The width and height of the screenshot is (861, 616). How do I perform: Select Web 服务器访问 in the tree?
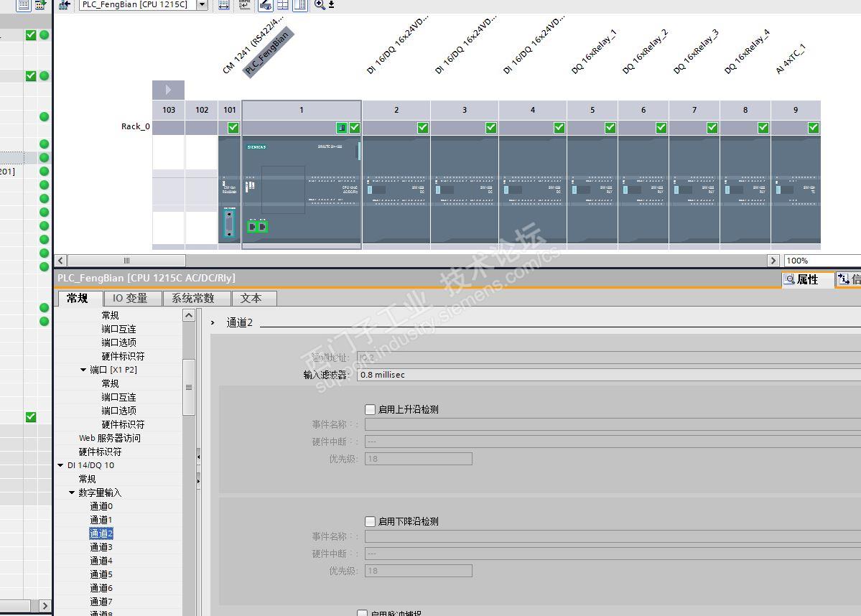click(110, 438)
